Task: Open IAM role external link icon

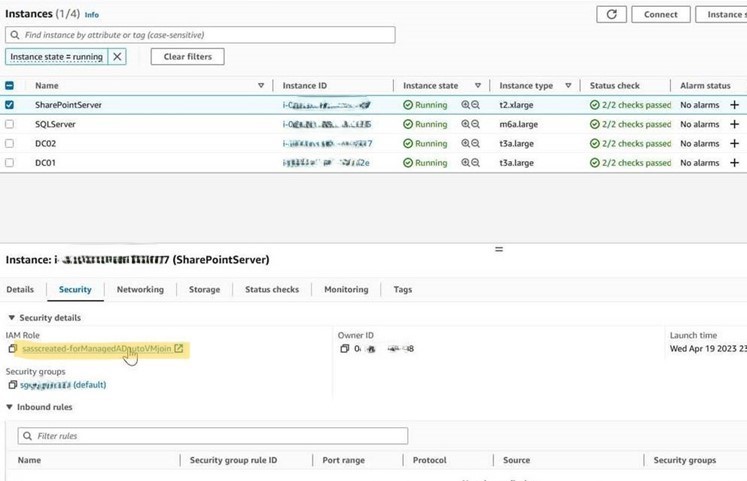Action: pos(179,349)
